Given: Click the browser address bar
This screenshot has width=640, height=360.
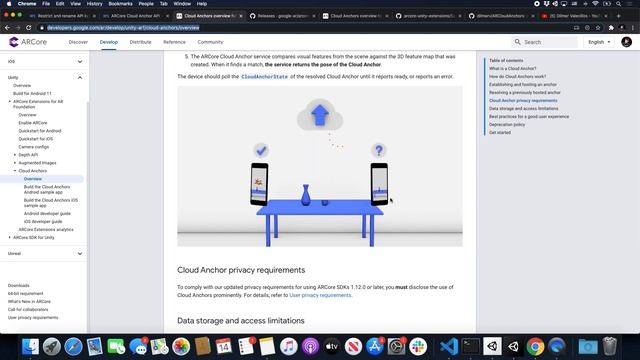Looking at the screenshot, I should pyautogui.click(x=306, y=28).
